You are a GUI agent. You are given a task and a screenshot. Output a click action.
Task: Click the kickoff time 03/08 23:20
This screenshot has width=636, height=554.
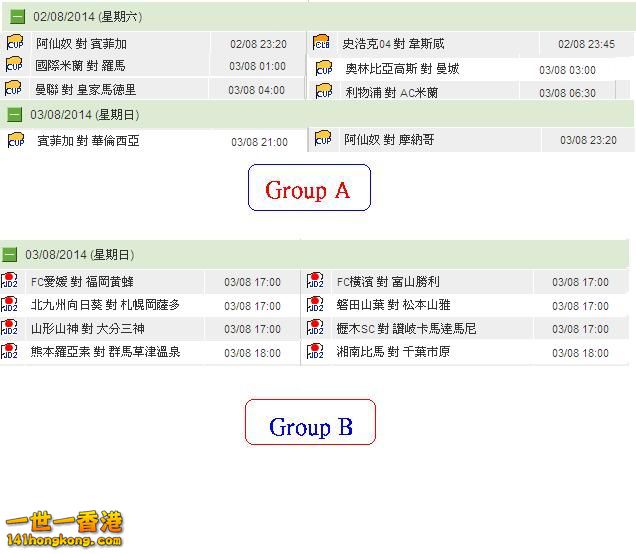(589, 140)
